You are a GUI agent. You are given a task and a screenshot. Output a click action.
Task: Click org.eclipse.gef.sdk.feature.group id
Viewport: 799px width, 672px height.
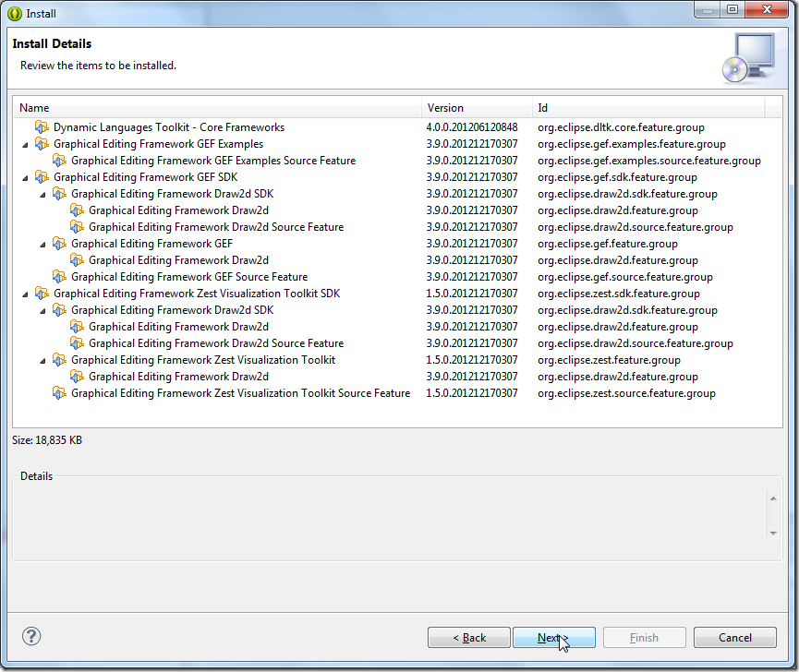pos(618,177)
